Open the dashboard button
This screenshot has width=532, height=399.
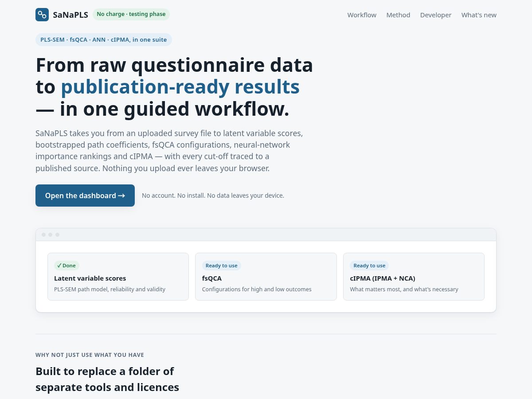[85, 196]
